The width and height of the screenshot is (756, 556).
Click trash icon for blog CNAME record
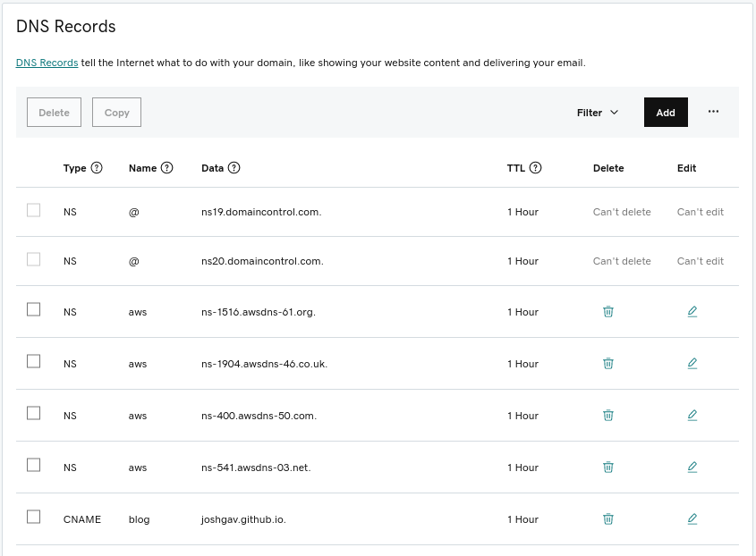coord(608,519)
